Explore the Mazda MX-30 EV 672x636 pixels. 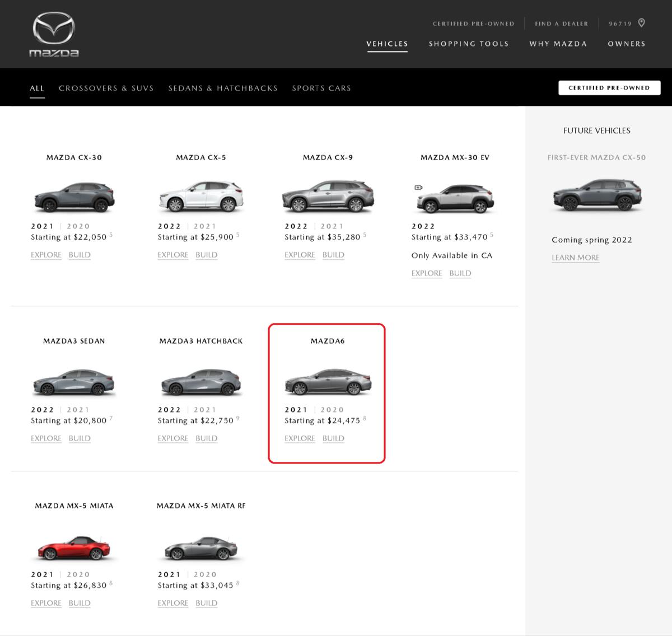point(427,273)
